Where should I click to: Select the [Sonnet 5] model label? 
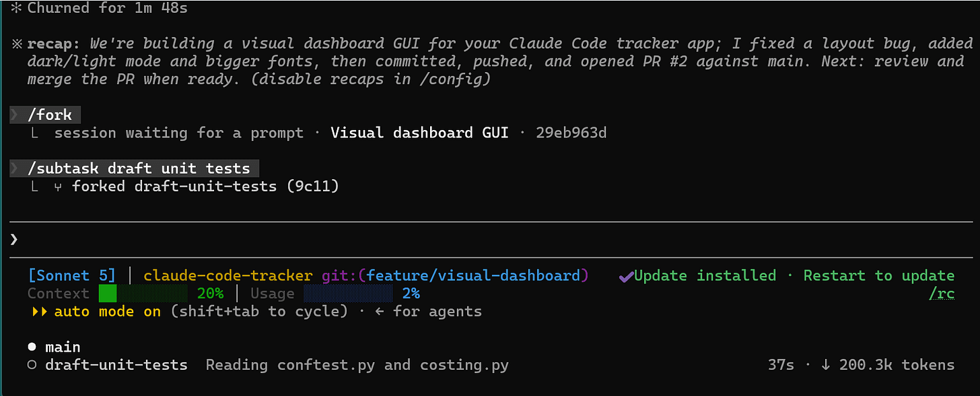72,275
